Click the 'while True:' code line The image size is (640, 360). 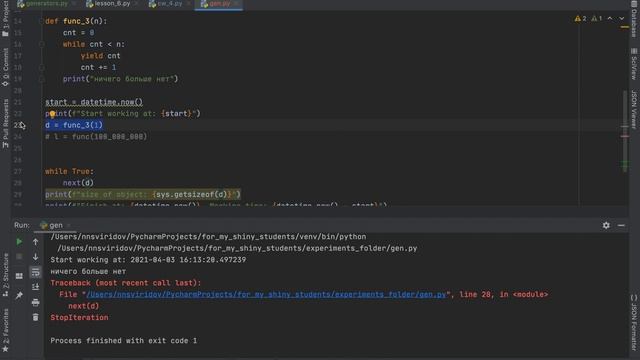click(69, 171)
